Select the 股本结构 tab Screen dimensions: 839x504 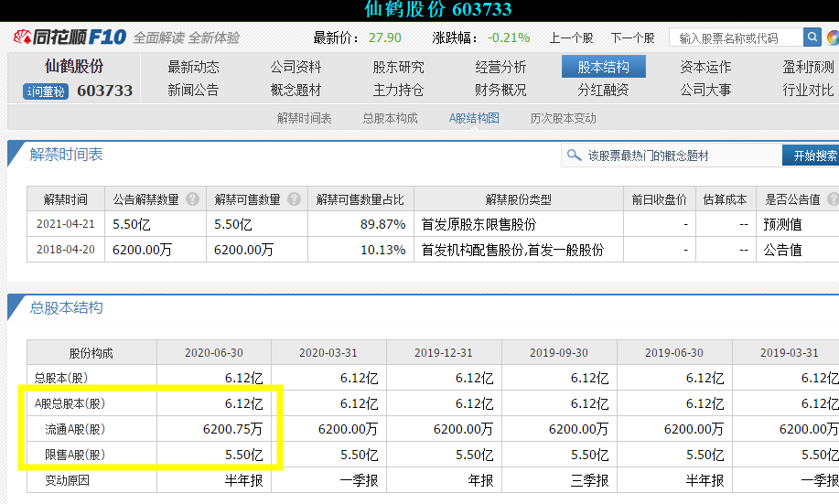(x=604, y=67)
